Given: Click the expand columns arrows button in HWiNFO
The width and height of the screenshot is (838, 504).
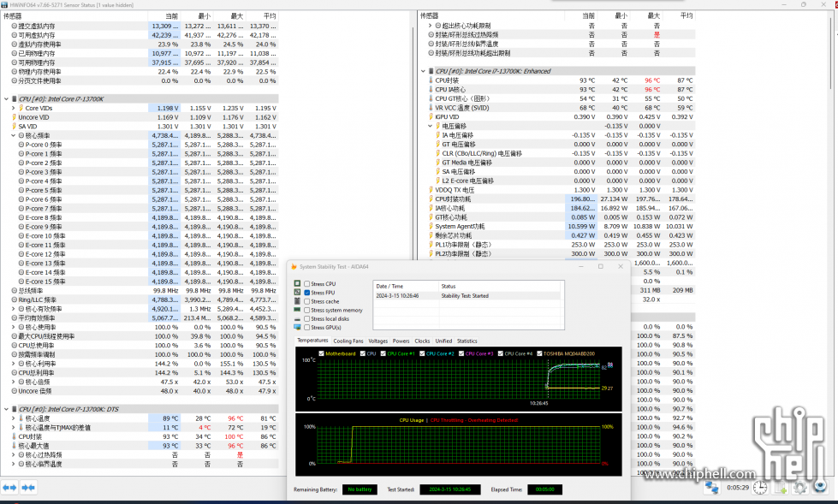Looking at the screenshot, I should coord(9,488).
